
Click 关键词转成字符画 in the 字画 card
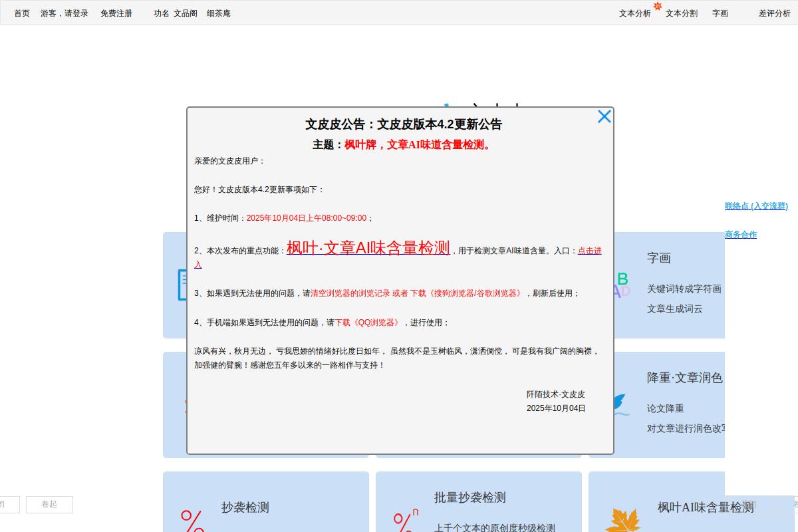[x=684, y=289]
